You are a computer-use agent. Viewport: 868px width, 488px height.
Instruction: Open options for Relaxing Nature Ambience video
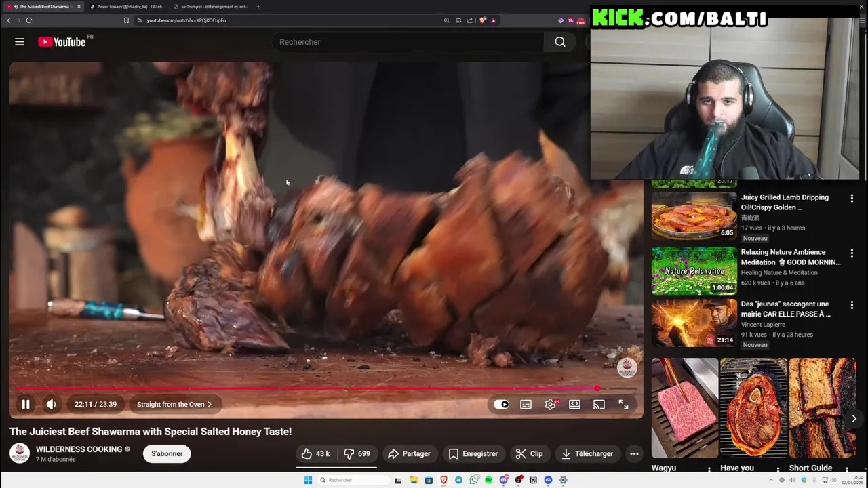852,253
